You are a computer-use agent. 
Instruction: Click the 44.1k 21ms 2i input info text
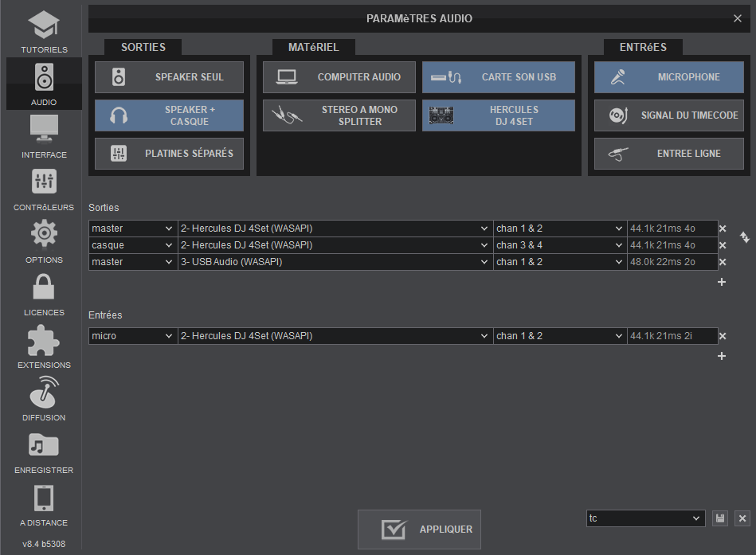click(x=661, y=336)
